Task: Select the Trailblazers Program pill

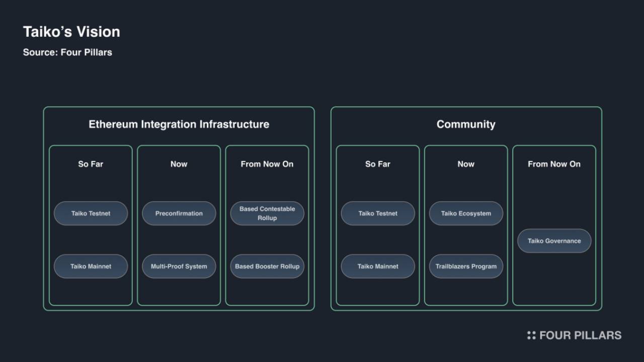Action: pyautogui.click(x=465, y=266)
